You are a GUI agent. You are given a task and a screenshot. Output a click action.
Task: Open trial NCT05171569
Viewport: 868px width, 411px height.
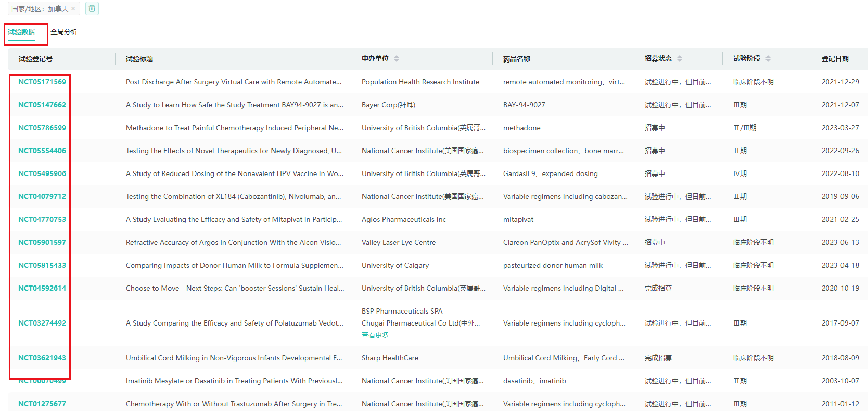point(42,82)
